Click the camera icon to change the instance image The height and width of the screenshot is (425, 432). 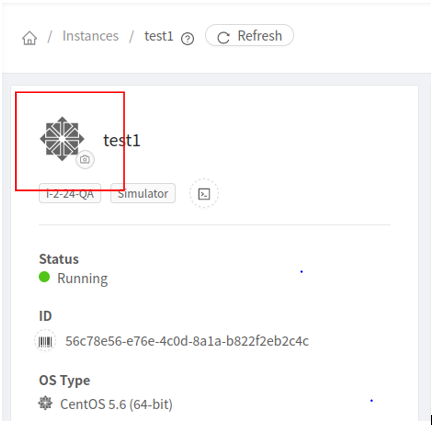[x=85, y=160]
